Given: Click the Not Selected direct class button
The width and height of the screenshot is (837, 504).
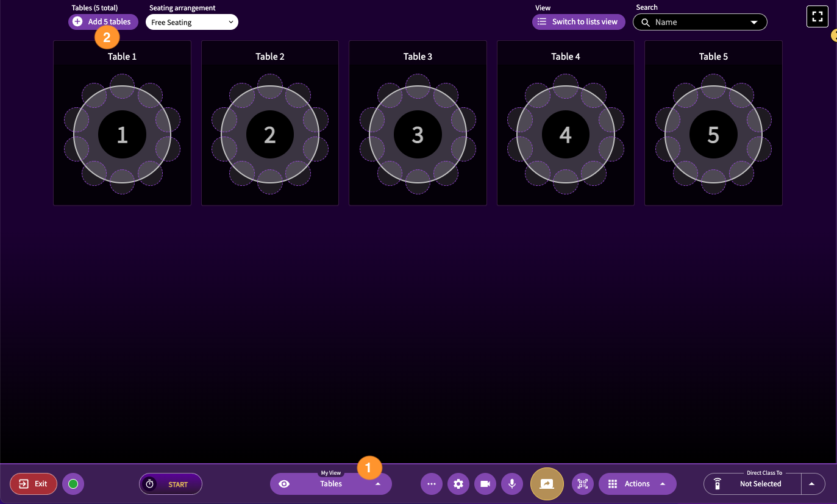Looking at the screenshot, I should [x=753, y=484].
